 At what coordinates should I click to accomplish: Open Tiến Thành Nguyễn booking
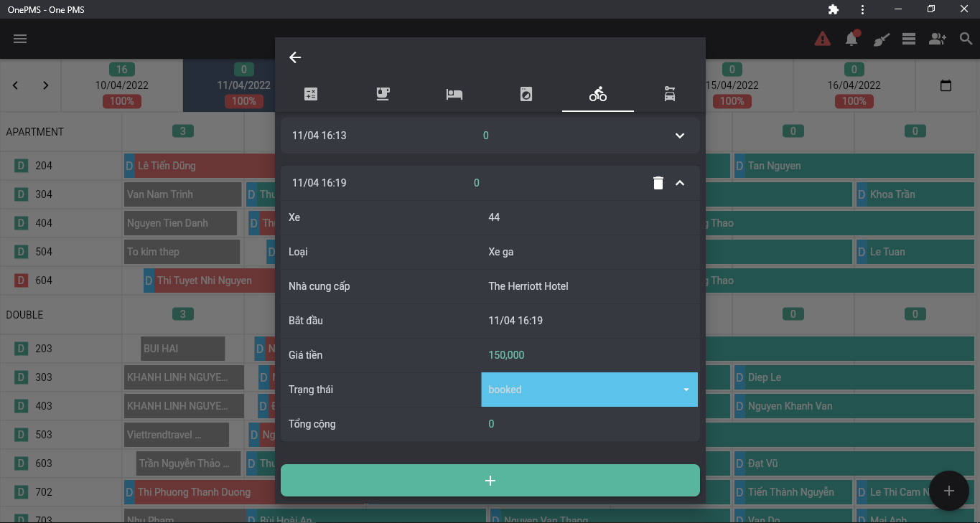(793, 492)
